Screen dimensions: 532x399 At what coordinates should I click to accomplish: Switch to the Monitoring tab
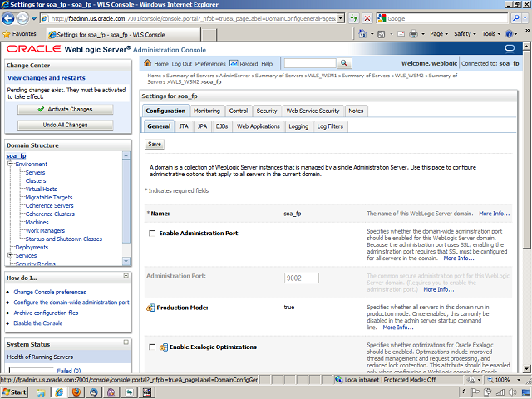tap(207, 111)
